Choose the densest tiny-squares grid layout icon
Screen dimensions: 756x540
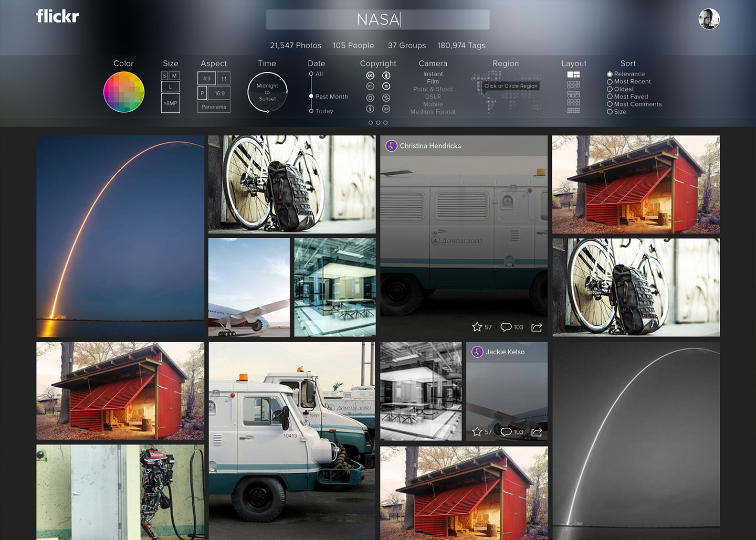pyautogui.click(x=573, y=110)
